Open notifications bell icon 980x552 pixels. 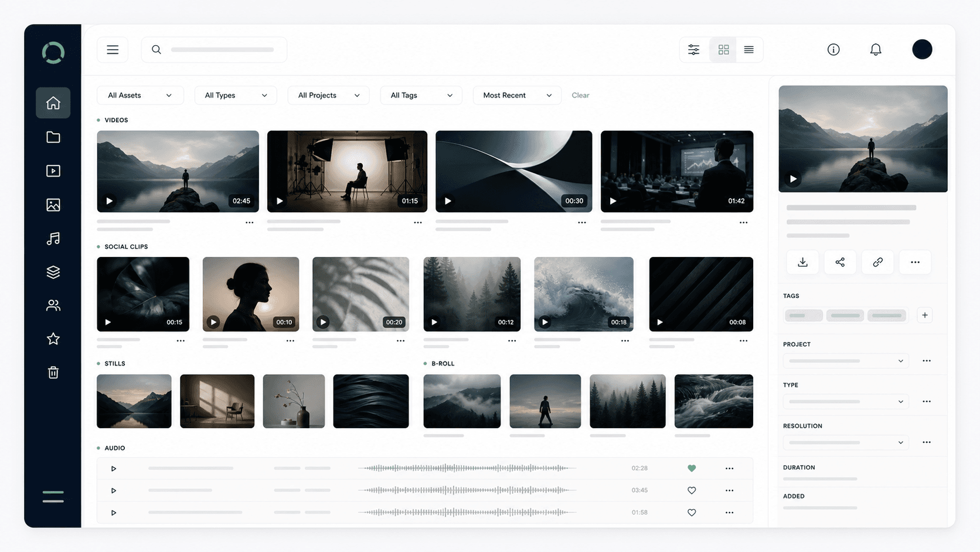[876, 50]
